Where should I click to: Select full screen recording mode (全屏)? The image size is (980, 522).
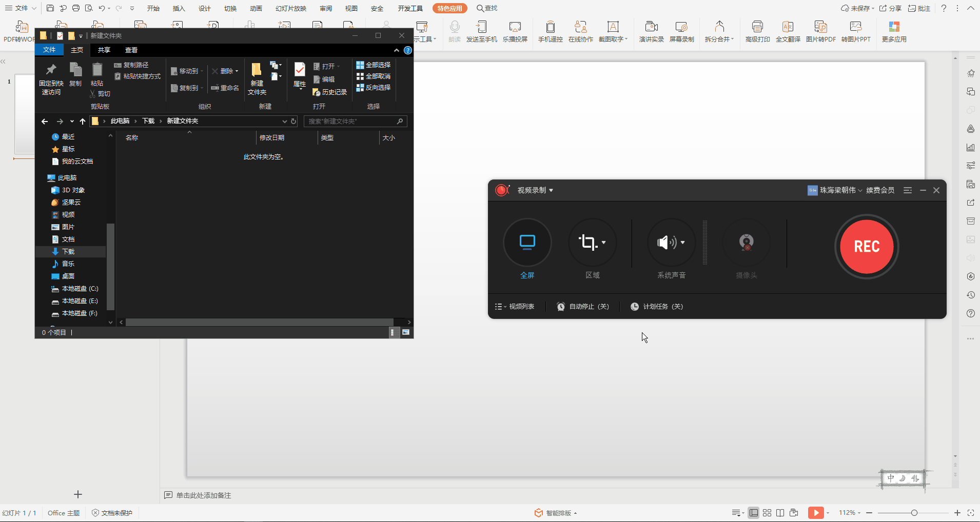(x=527, y=242)
